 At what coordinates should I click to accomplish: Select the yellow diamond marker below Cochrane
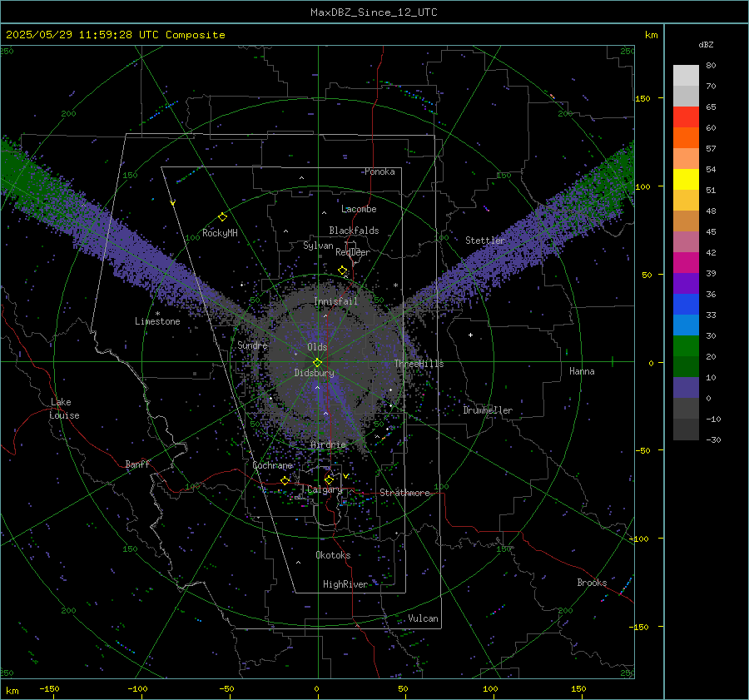285,481
